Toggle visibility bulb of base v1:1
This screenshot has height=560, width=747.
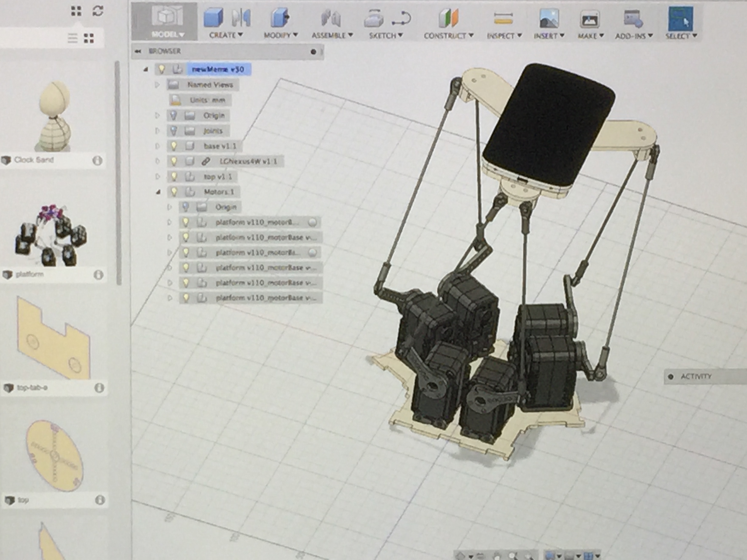(173, 146)
